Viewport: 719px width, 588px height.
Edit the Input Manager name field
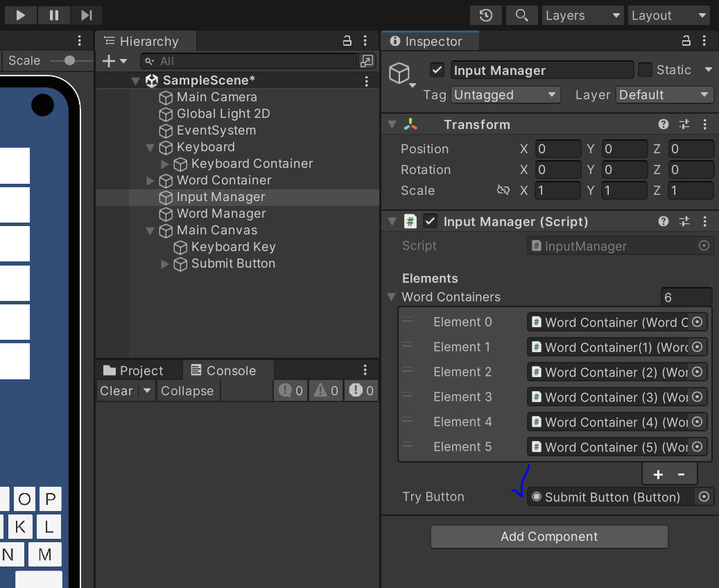[x=542, y=70]
